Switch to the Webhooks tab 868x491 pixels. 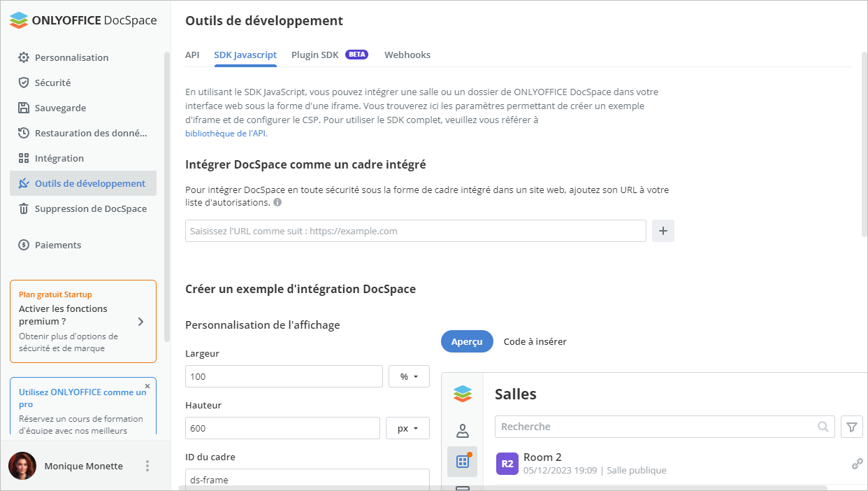[x=407, y=55]
